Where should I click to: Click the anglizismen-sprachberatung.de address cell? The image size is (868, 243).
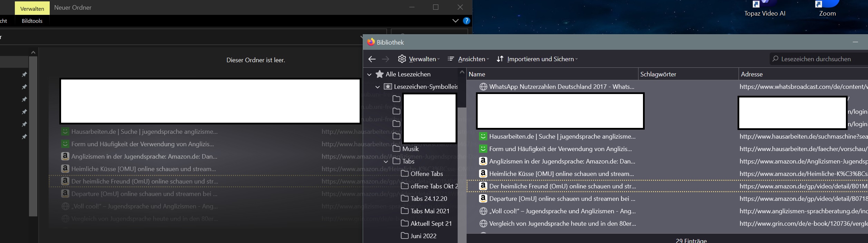pyautogui.click(x=803, y=211)
